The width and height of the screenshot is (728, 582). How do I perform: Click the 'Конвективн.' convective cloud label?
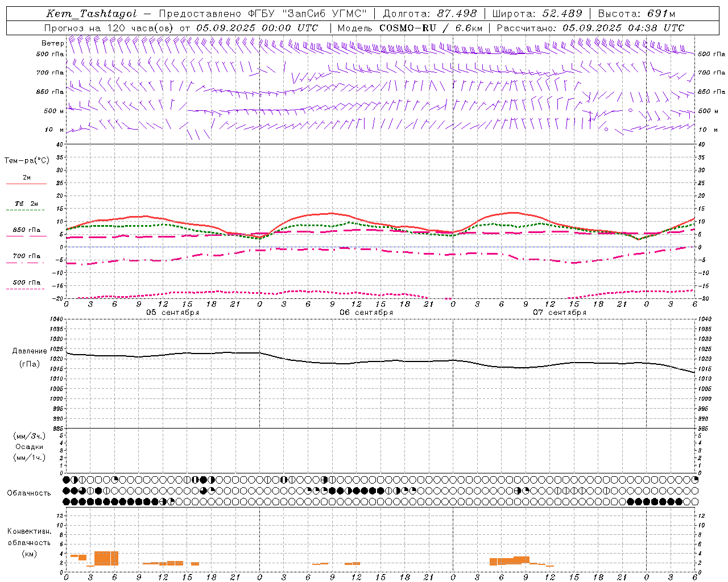(x=30, y=531)
